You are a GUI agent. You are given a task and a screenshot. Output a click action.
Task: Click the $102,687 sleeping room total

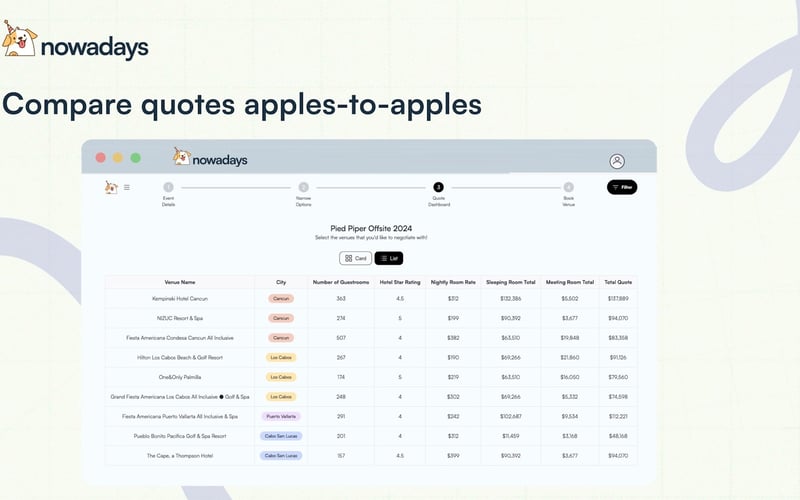click(511, 416)
